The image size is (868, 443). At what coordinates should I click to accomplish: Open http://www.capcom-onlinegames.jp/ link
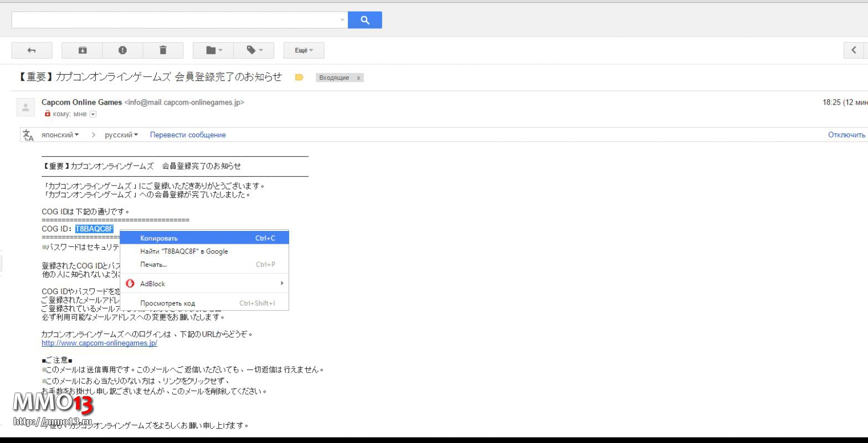(99, 343)
